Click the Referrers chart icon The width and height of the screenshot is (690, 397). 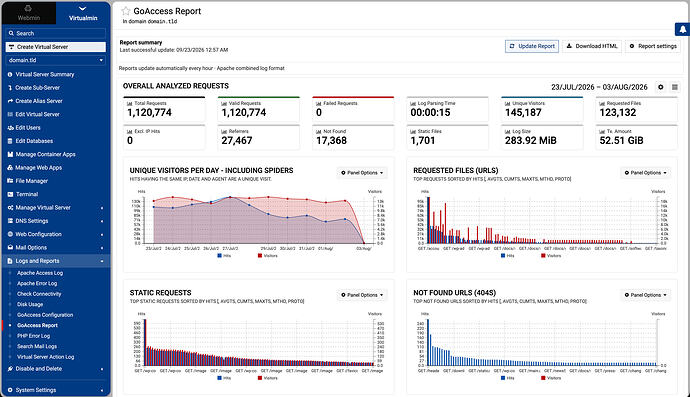point(224,132)
